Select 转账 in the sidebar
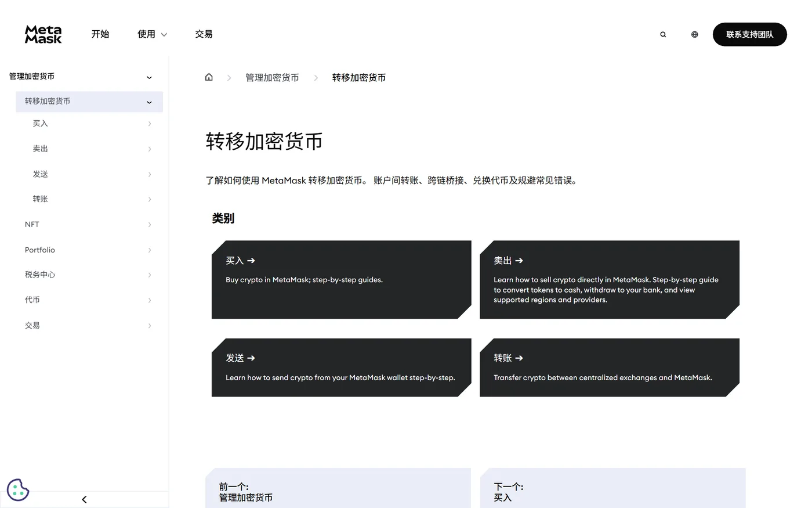Image resolution: width=812 pixels, height=508 pixels. click(40, 199)
